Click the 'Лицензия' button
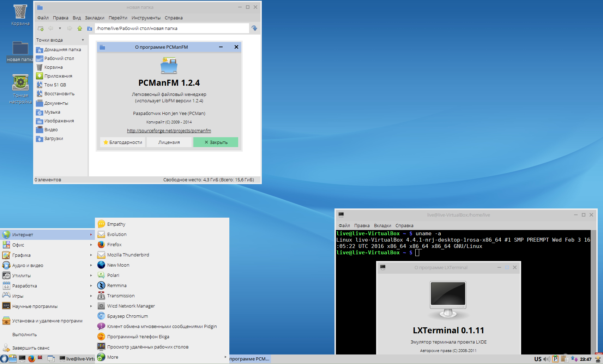The image size is (603, 364). click(169, 142)
